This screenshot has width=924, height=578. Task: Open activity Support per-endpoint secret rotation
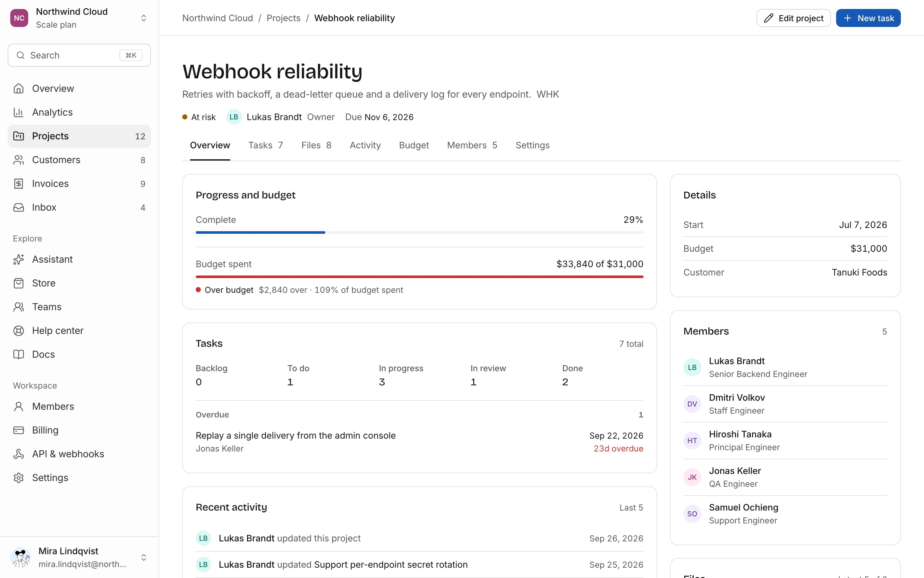point(390,565)
